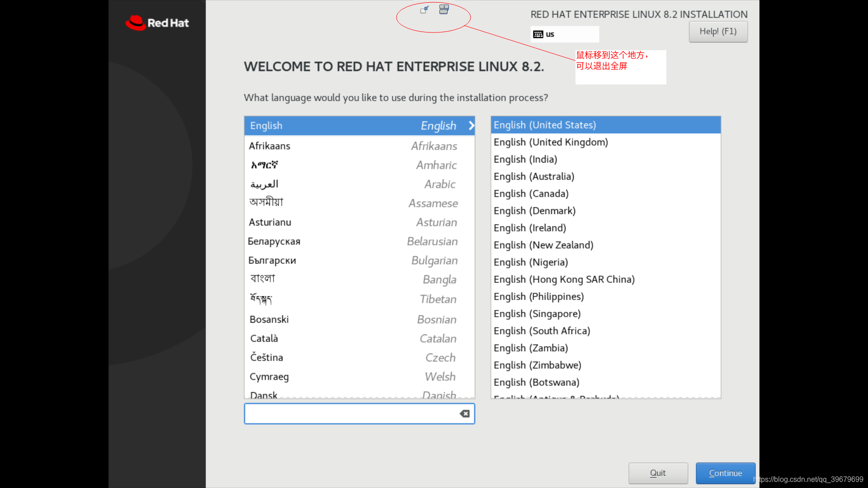This screenshot has width=868, height=488.
Task: Click the arrow chevron on the English row
Action: pyautogui.click(x=471, y=126)
